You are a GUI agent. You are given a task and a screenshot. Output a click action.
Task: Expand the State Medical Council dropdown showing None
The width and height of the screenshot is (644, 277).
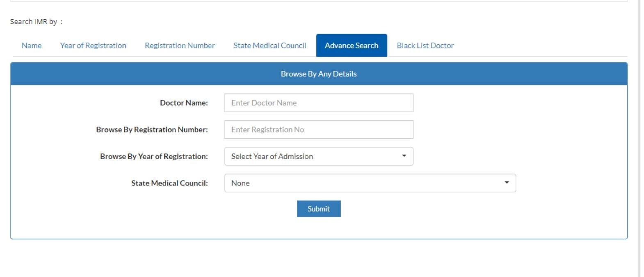pos(365,183)
